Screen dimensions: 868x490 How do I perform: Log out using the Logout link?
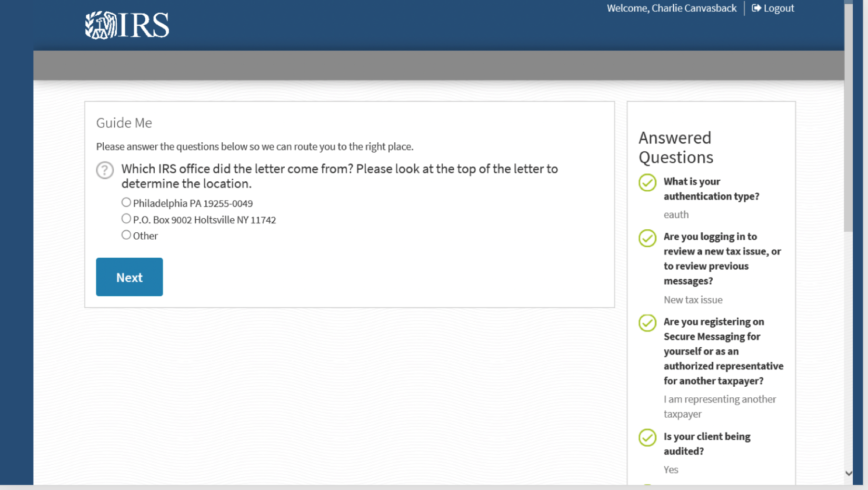(779, 8)
